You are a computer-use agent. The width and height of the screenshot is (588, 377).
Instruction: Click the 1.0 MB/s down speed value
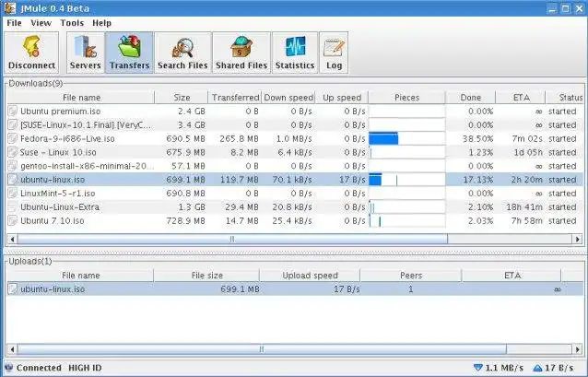(x=294, y=139)
